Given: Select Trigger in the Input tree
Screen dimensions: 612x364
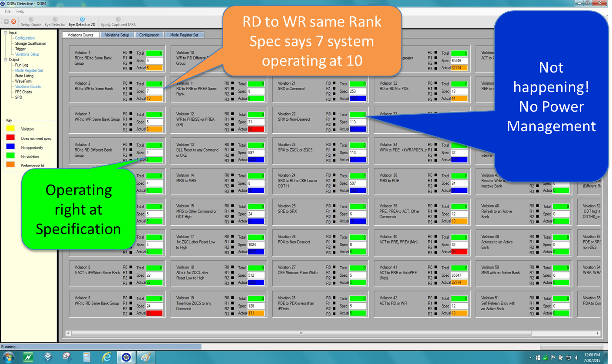Looking at the screenshot, I should pos(21,49).
